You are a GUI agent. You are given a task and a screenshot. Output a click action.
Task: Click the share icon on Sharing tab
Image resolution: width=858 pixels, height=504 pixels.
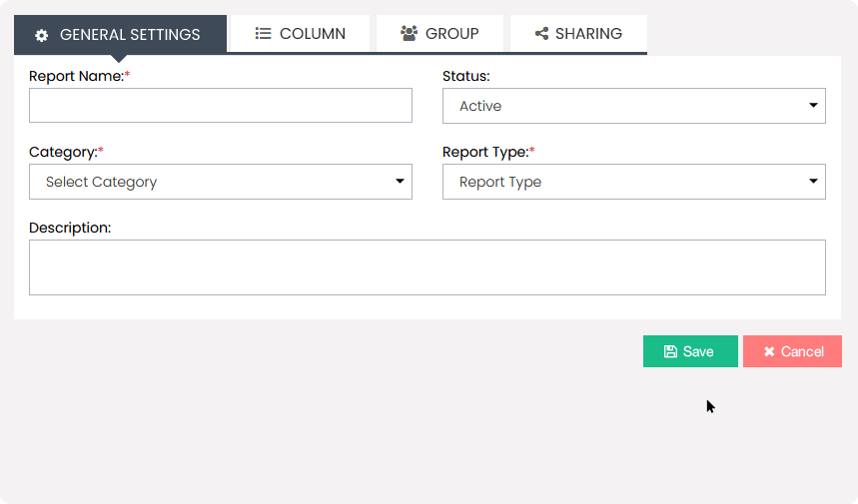pyautogui.click(x=541, y=33)
